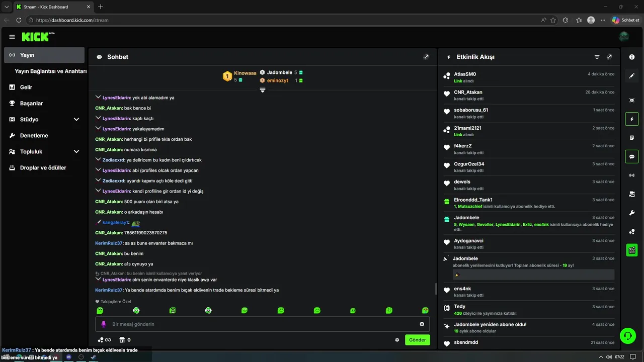
Task: Open the notes document icon in right sidebar
Action: [632, 138]
